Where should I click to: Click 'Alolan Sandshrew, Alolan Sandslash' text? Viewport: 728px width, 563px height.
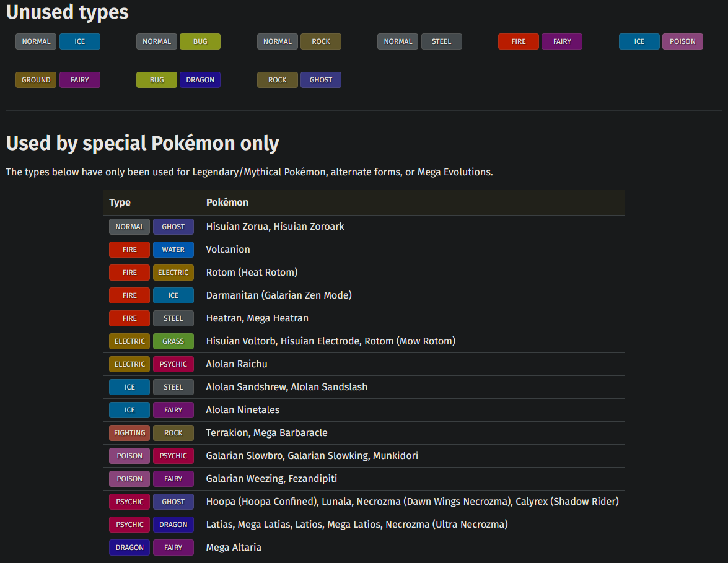[x=286, y=387]
